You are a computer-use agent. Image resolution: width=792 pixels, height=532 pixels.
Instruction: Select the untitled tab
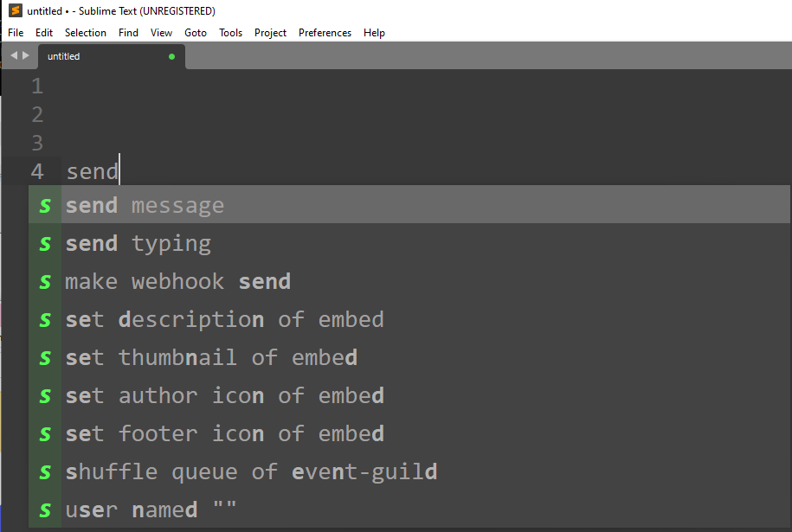[x=112, y=56]
